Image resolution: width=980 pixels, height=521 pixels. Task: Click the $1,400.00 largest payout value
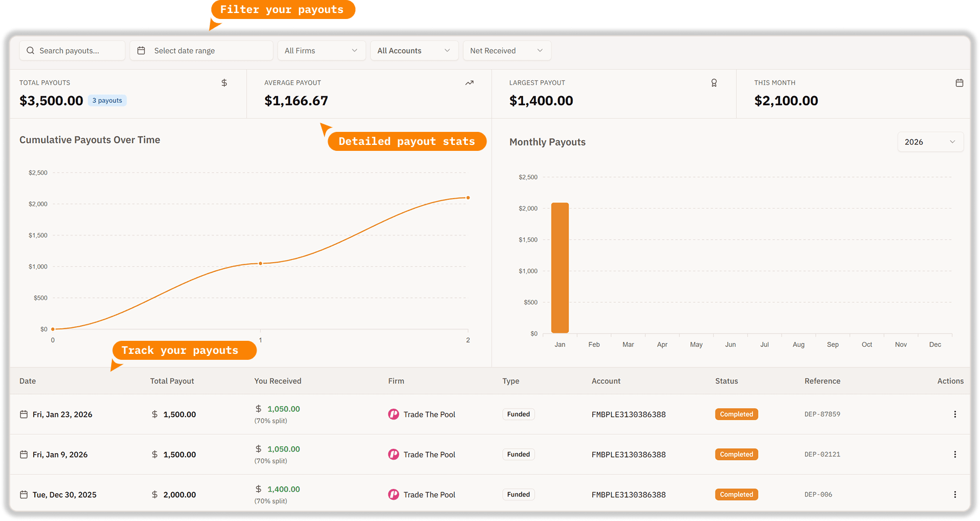click(x=541, y=100)
